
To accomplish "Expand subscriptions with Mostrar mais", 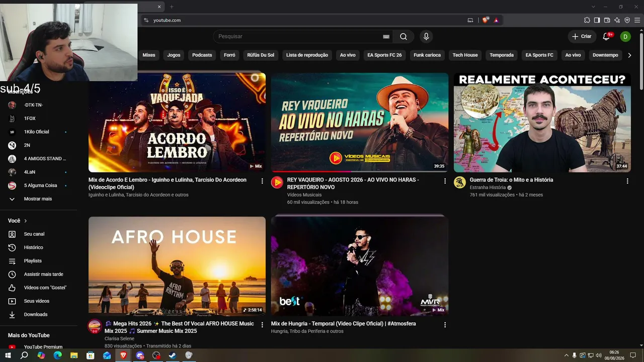I will pyautogui.click(x=39, y=199).
